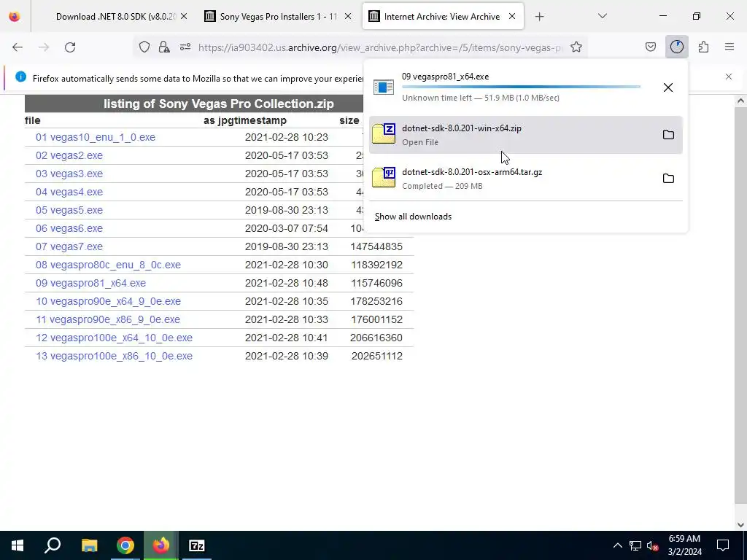Click size value 147544835

376,246
